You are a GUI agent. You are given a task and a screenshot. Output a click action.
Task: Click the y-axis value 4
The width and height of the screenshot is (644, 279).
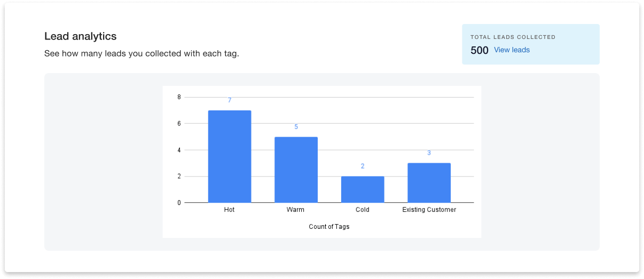click(x=179, y=150)
